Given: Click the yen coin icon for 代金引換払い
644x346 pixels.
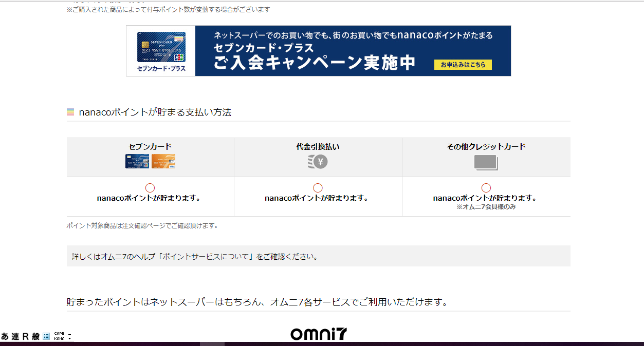Looking at the screenshot, I should (x=318, y=162).
